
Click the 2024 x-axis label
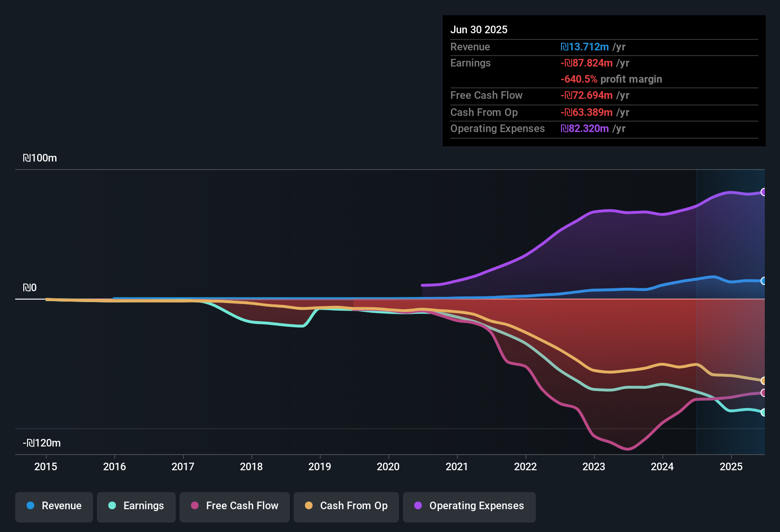(x=662, y=466)
